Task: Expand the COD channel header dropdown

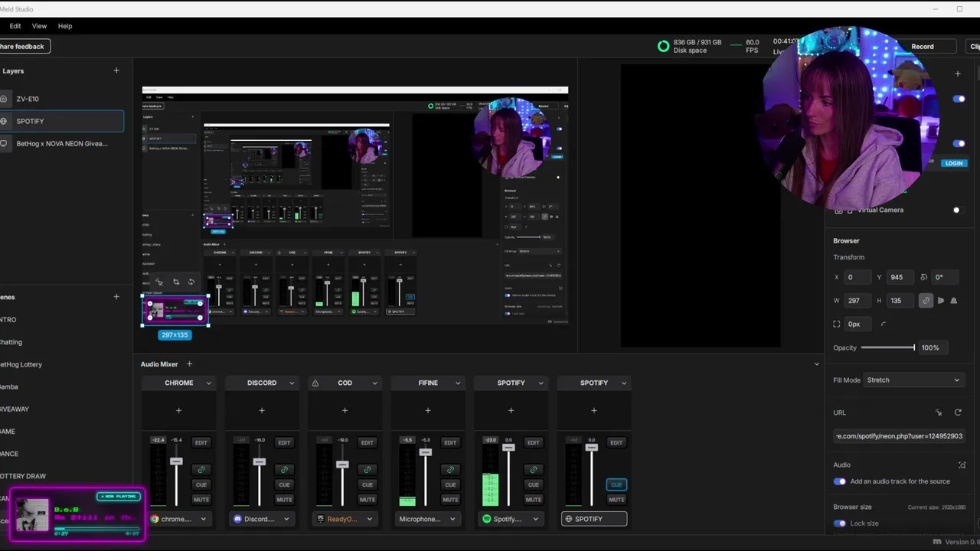Action: tap(374, 383)
